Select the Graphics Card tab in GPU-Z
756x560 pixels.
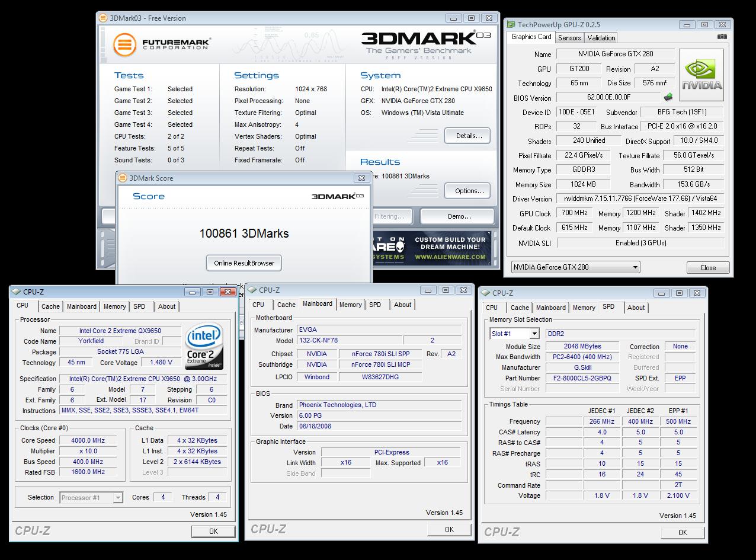point(531,37)
